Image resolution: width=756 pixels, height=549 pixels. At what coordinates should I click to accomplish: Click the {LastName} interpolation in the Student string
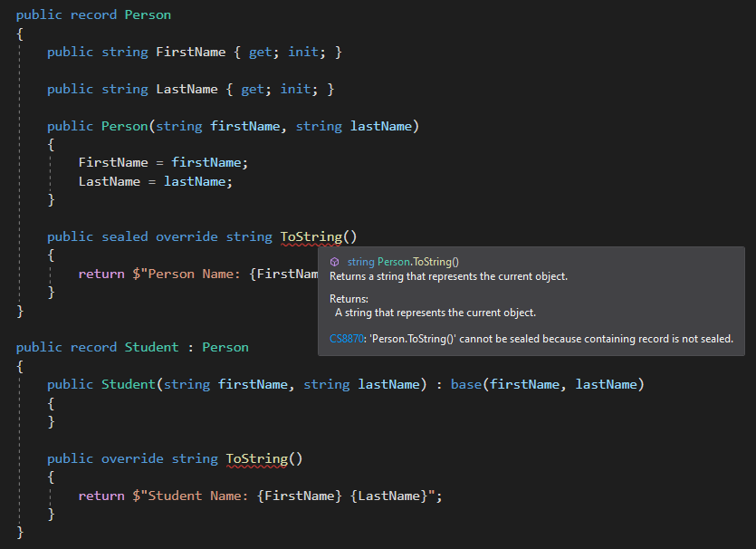[x=389, y=496]
